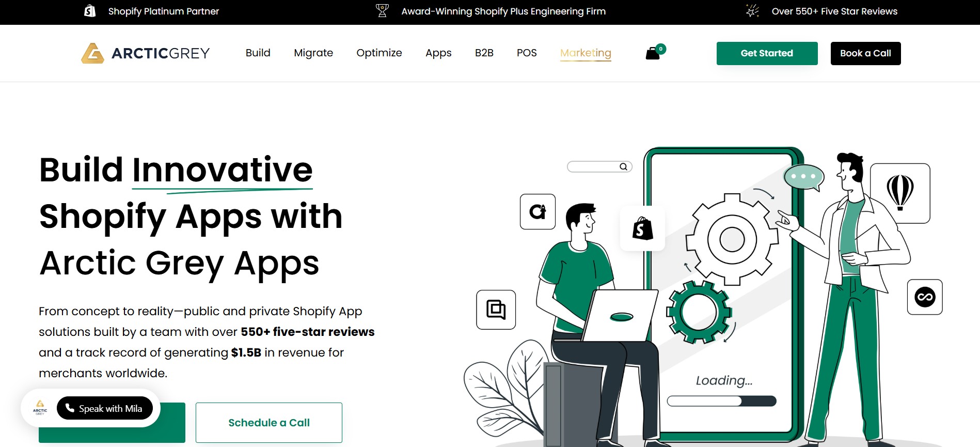Select Apps in the navigation bar
980x447 pixels.
coord(438,53)
